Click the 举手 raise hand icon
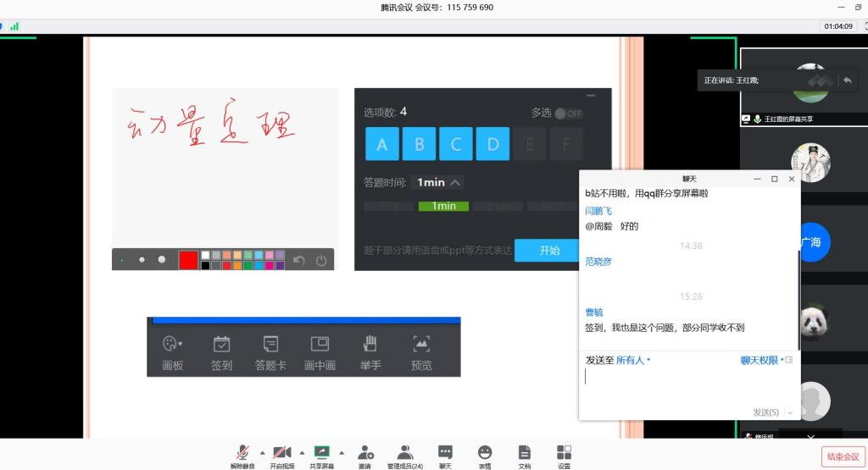The height and width of the screenshot is (470, 868). (x=370, y=345)
